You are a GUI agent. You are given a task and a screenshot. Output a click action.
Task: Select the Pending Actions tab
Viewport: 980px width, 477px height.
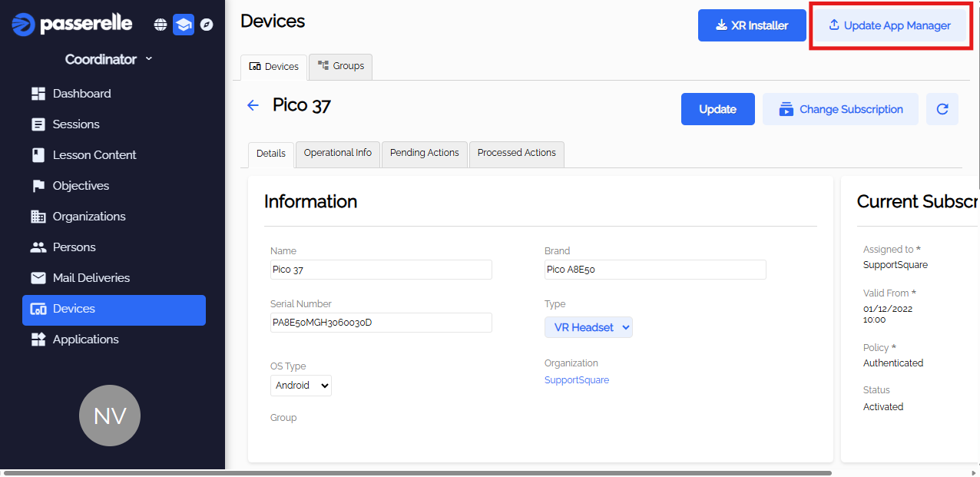(424, 154)
